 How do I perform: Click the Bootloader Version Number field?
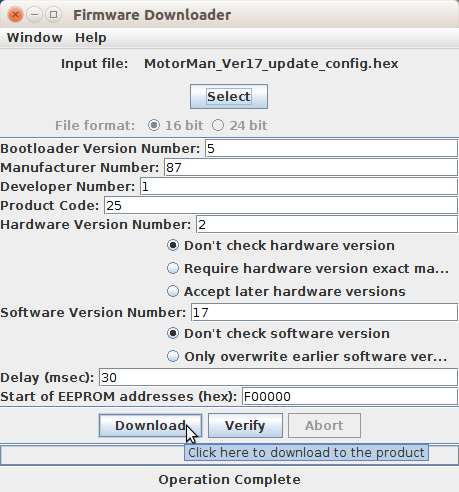click(331, 148)
